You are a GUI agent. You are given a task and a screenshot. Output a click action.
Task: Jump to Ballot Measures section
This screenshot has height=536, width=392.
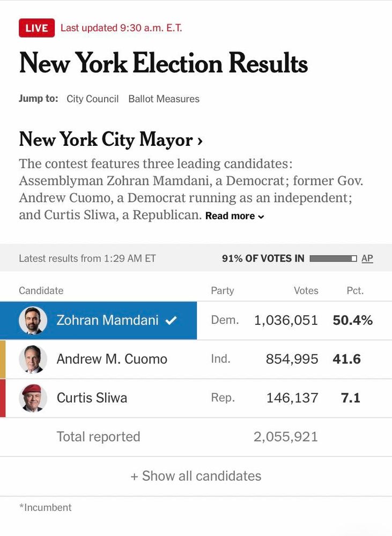tap(164, 99)
